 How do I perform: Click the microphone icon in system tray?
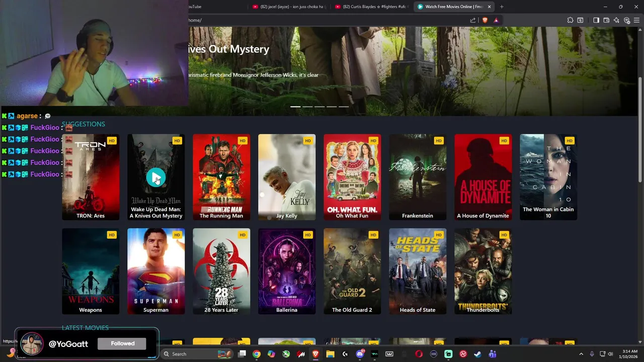(x=592, y=354)
